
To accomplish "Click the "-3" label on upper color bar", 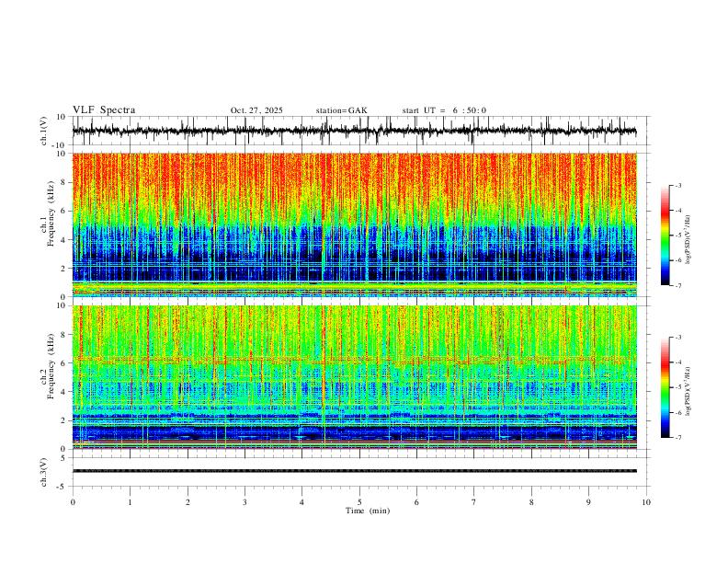I will [x=677, y=185].
